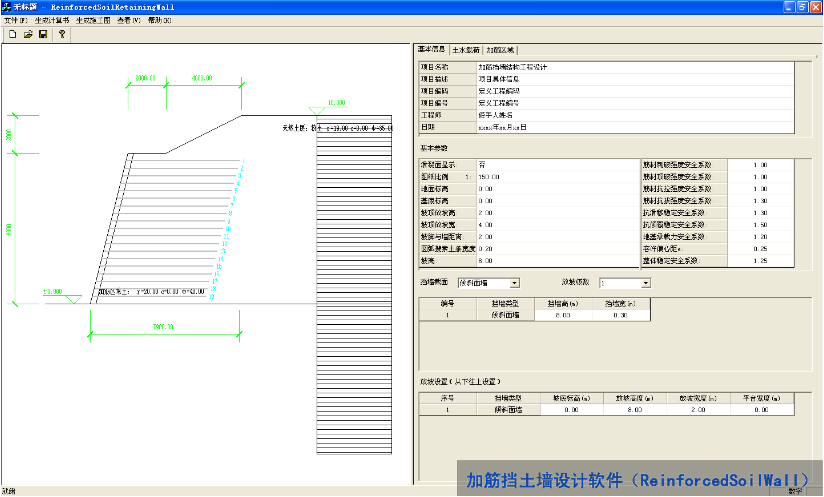
Task: Edit the 基底标高 value 0.00
Action: click(558, 201)
